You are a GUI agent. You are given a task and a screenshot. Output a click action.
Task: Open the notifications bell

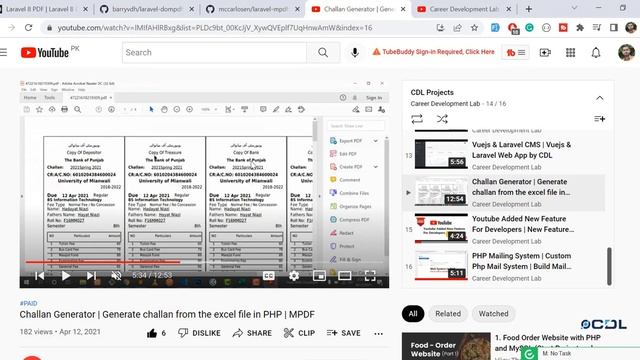tap(596, 53)
